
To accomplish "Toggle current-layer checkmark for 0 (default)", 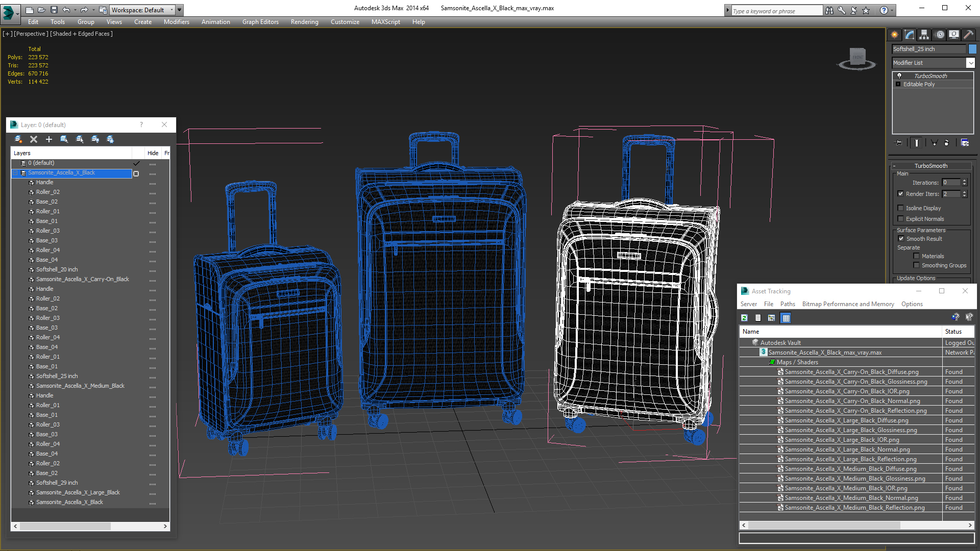I will click(x=136, y=163).
